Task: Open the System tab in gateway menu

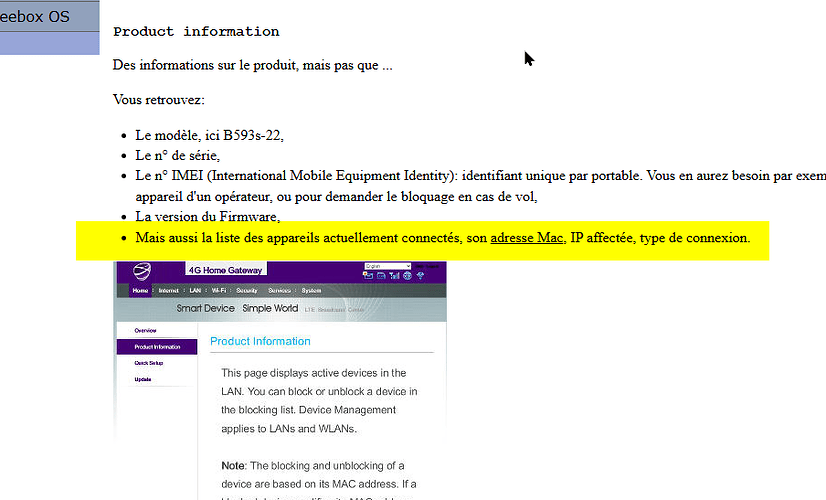Action: coord(311,290)
